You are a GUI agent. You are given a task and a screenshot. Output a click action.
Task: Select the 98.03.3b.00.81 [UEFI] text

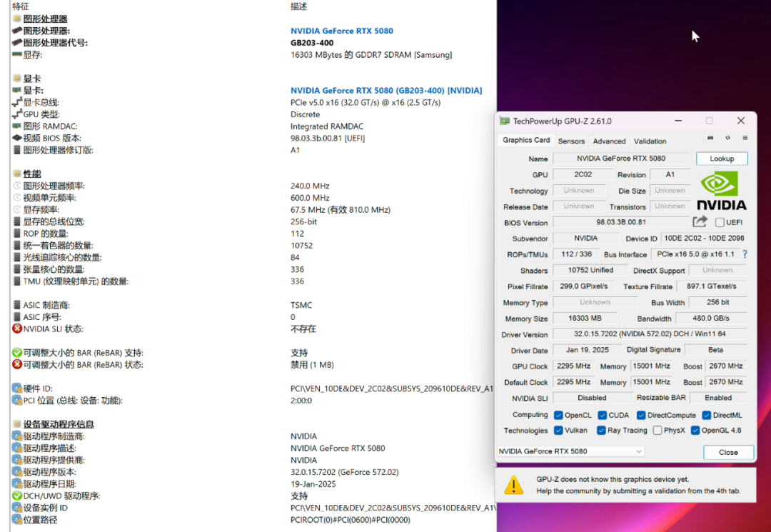point(328,138)
